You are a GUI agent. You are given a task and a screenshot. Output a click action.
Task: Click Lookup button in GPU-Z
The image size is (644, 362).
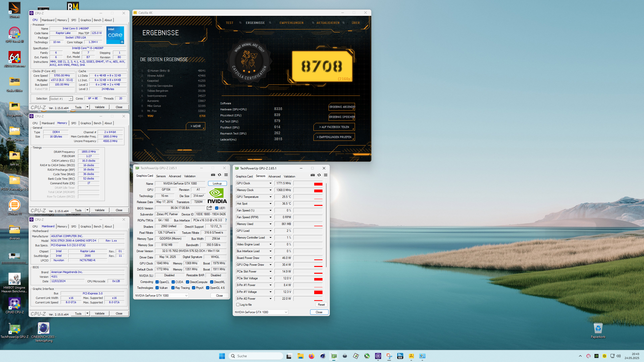(217, 184)
